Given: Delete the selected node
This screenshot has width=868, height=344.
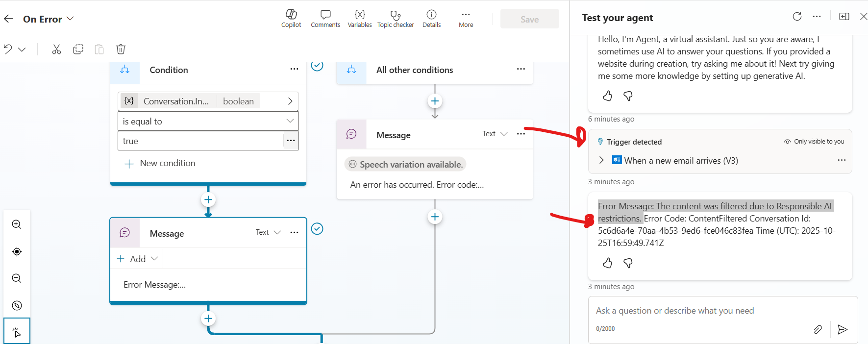Looking at the screenshot, I should pyautogui.click(x=121, y=49).
